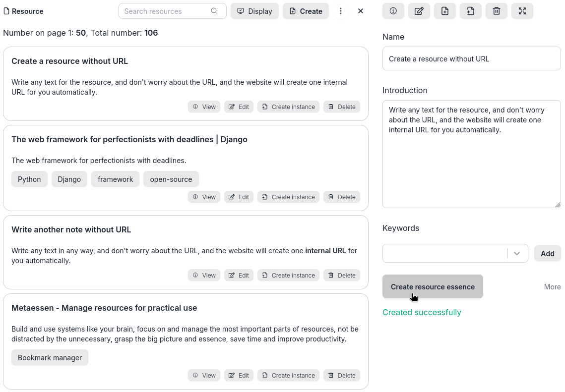This screenshot has height=392, width=565.
Task: Click the Bookmark manager keyword tag
Action: pyautogui.click(x=50, y=358)
